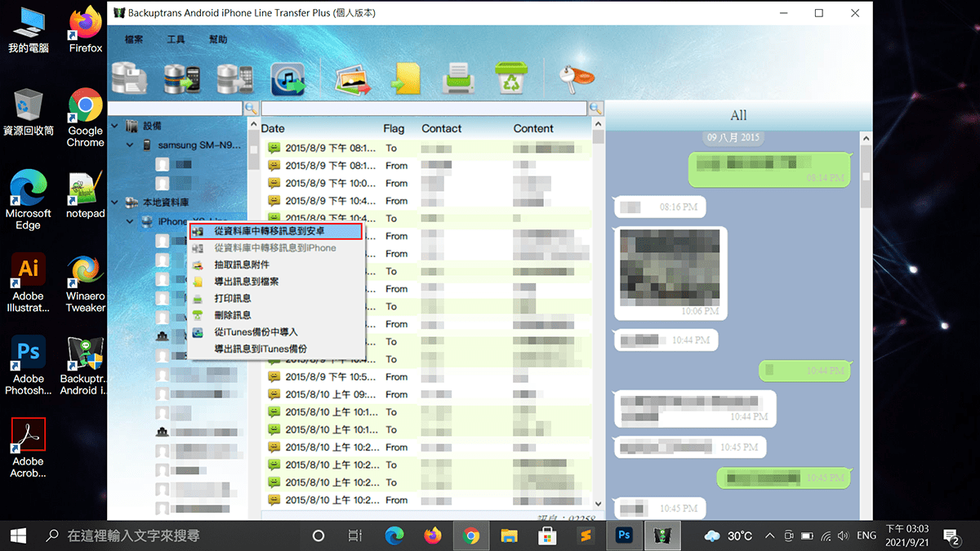Open the Photoshop icon on the taskbar
This screenshot has width=980, height=551.
[x=624, y=535]
